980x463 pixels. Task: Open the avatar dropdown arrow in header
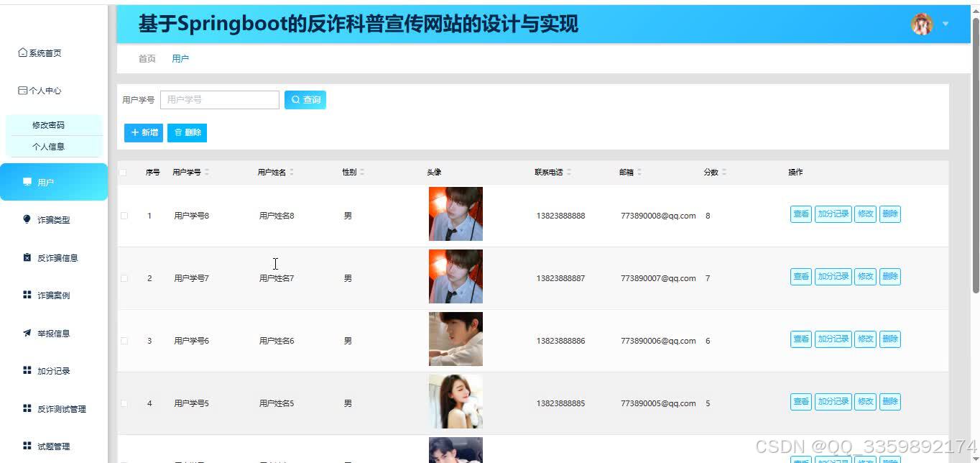(x=946, y=24)
